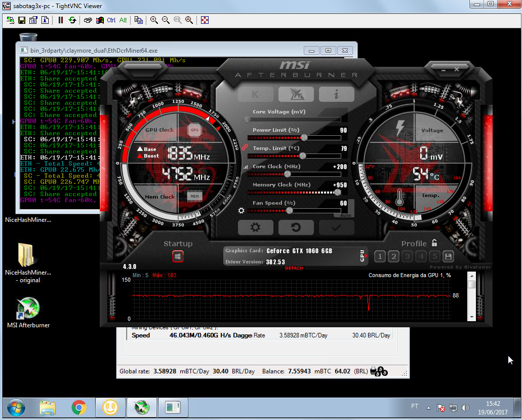Open the curve editor icon beside Core Clock
Viewport: 522px width, 420px height.
point(246,167)
